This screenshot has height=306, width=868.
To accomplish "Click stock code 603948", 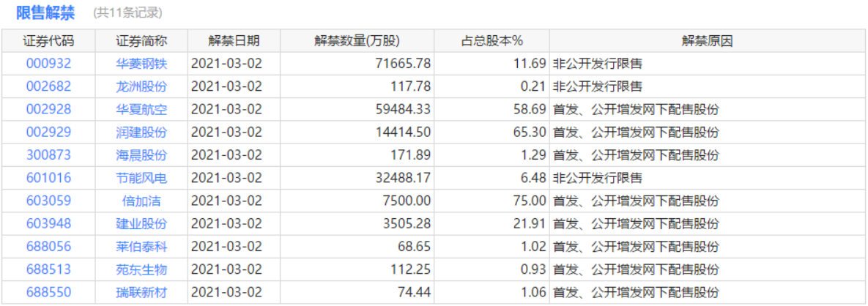I will pos(48,223).
